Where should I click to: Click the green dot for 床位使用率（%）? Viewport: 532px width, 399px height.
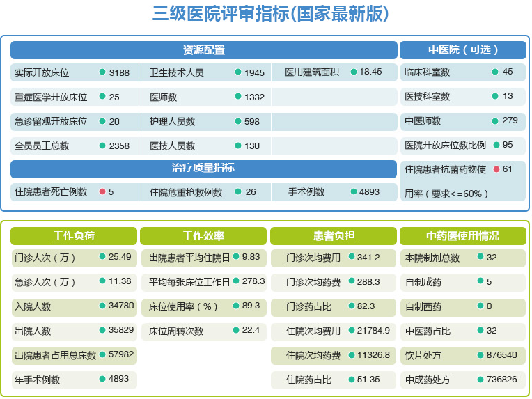pos(236,306)
